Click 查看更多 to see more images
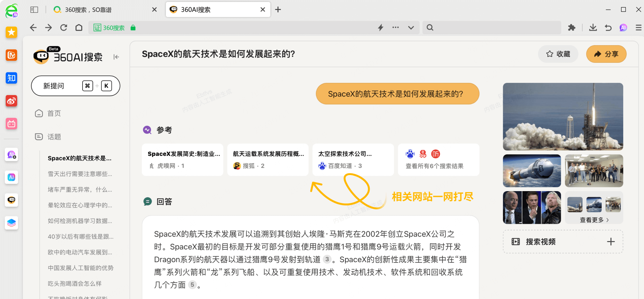Image resolution: width=644 pixels, height=299 pixels. (x=594, y=220)
